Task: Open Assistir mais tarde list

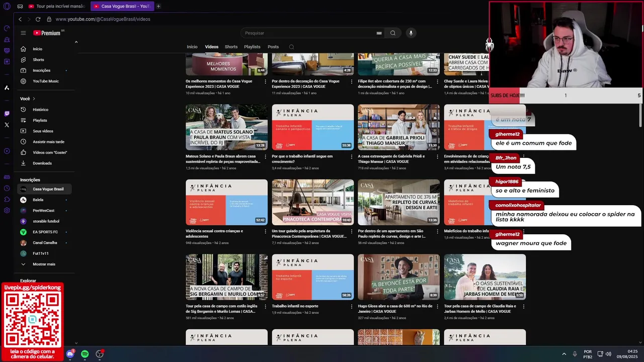Action: pyautogui.click(x=44, y=142)
